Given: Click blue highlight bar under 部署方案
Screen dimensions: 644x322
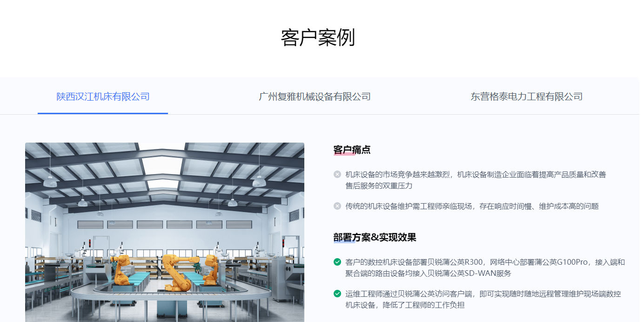Looking at the screenshot, I should (344, 241).
